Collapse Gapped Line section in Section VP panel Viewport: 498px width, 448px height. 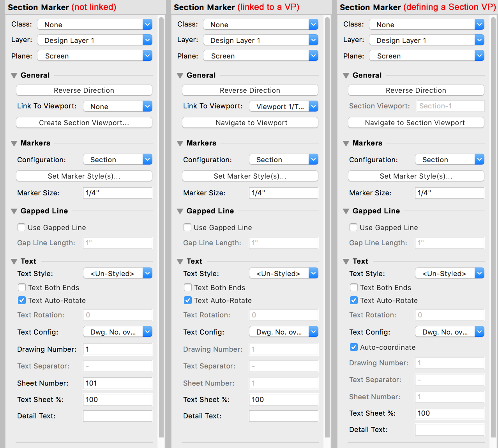pyautogui.click(x=346, y=211)
